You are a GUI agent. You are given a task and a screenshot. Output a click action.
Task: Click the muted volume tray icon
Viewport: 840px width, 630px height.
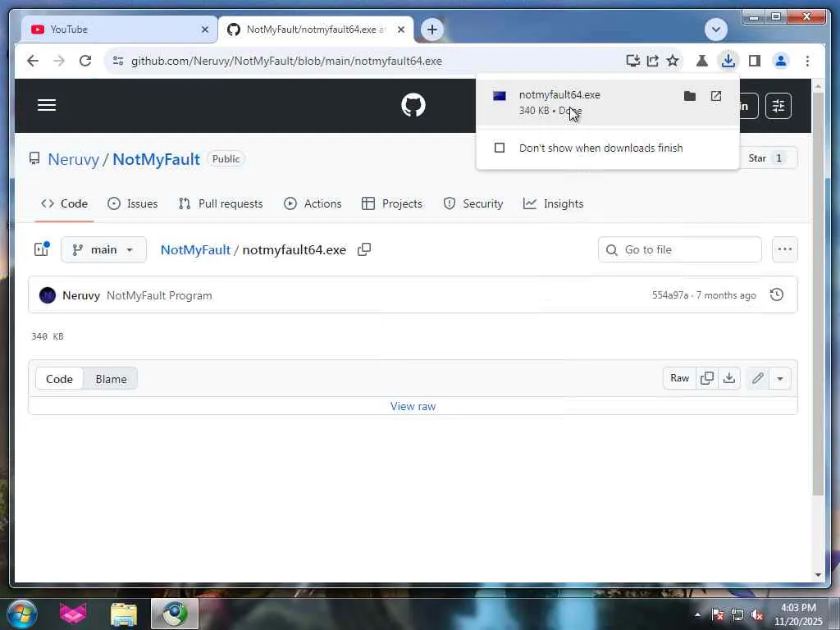[757, 615]
